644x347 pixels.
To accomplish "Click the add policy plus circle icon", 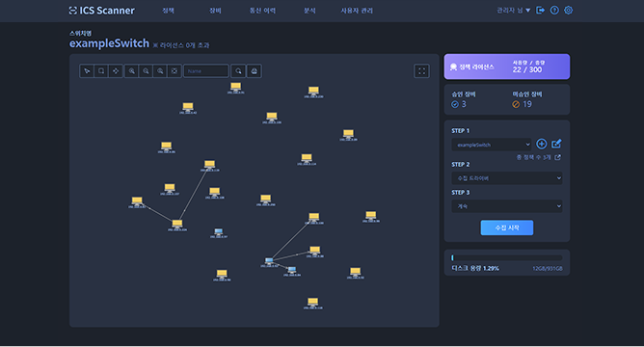I will [541, 144].
